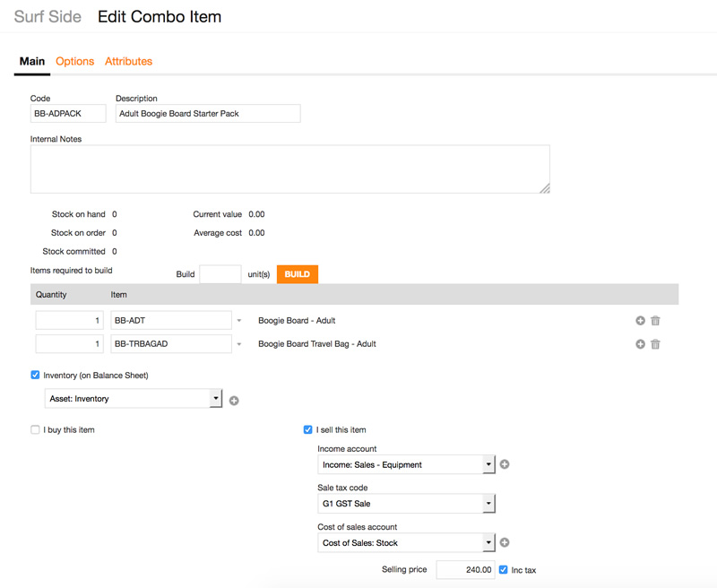The height and width of the screenshot is (588, 717).
Task: Grab the Internal Notes resize handle
Action: click(545, 188)
